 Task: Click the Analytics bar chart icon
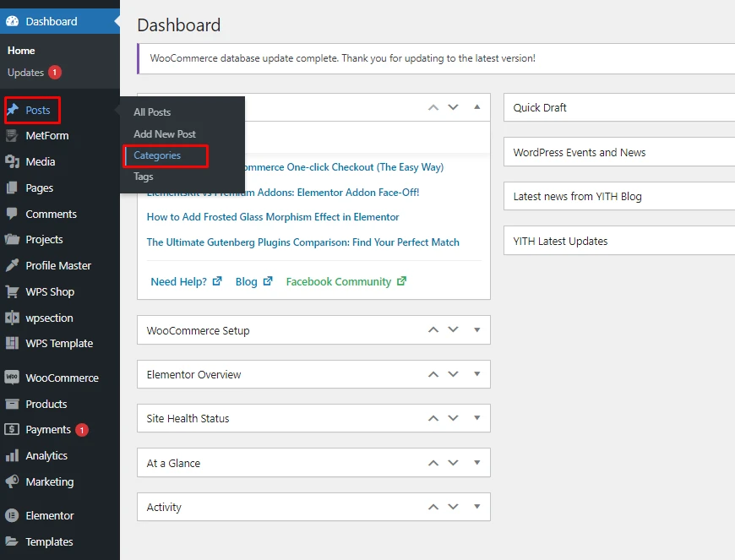point(12,455)
